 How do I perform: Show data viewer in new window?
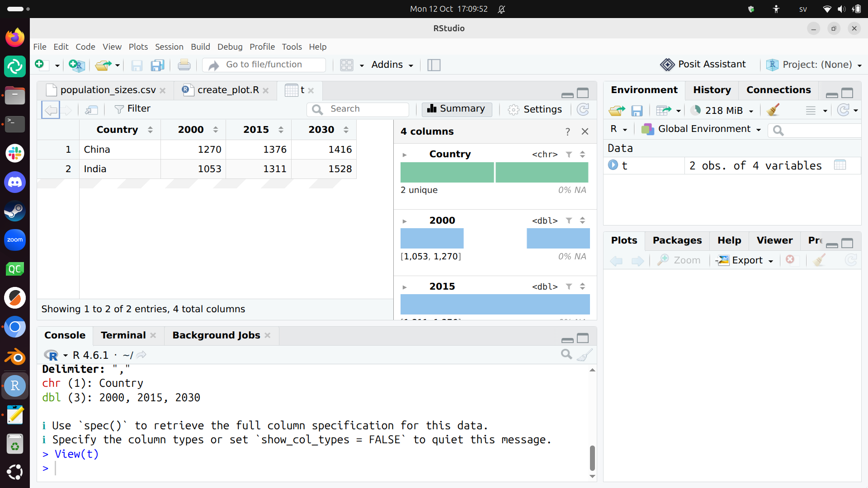pos(91,109)
